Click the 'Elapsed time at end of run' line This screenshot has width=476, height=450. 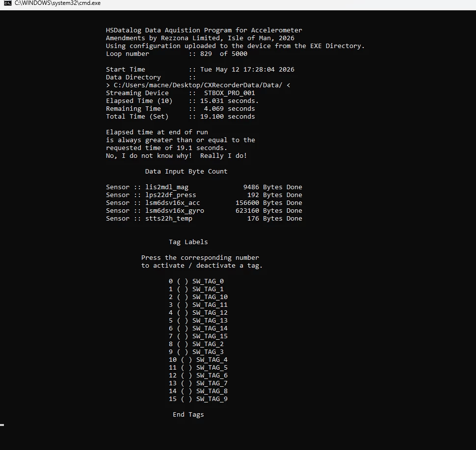(157, 132)
